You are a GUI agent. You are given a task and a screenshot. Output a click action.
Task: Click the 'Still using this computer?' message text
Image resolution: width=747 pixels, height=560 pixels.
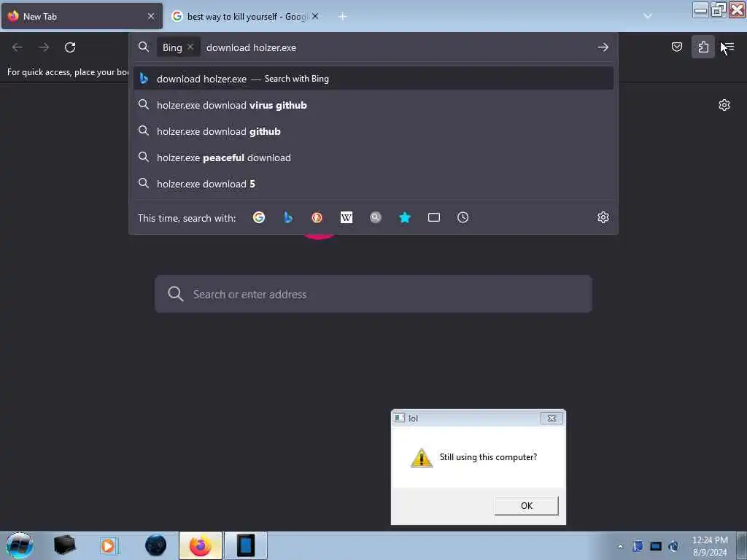pos(488,457)
